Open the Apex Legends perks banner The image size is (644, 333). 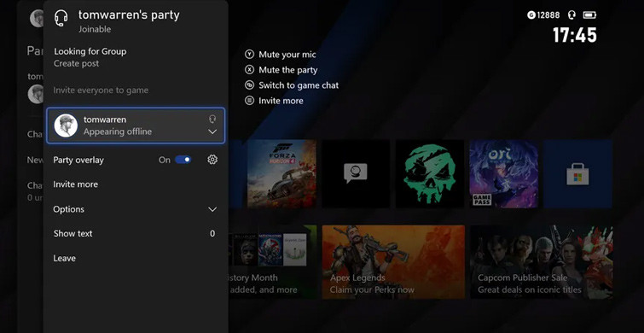tap(393, 262)
